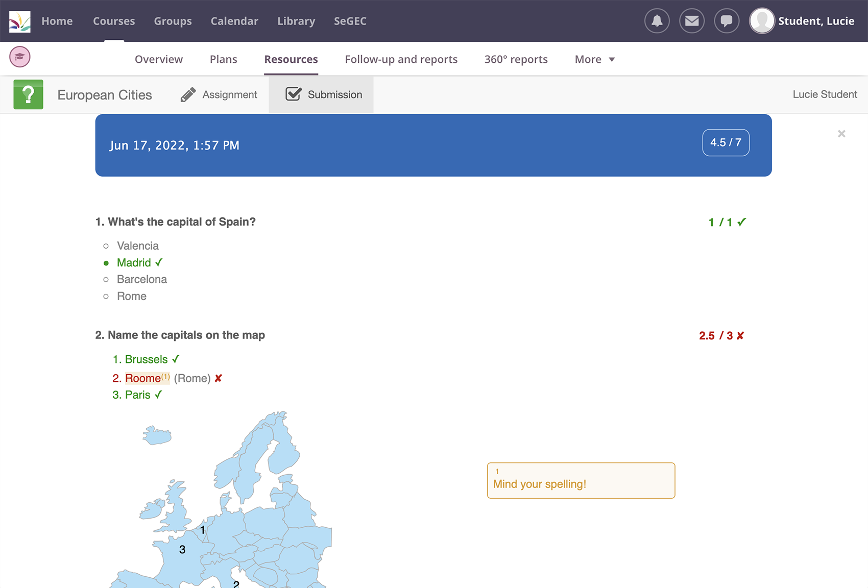Click the green question mark quiz icon
868x588 pixels.
[29, 94]
